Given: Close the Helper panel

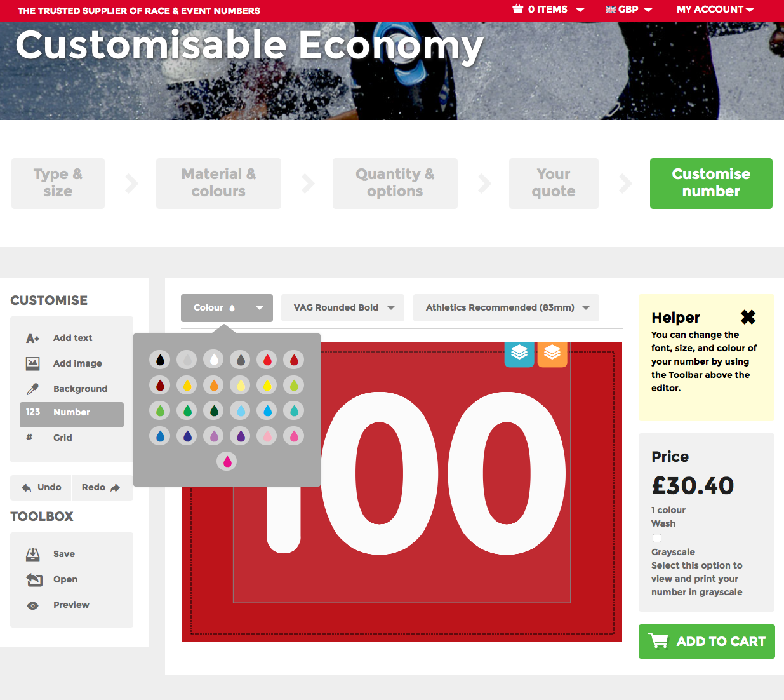Looking at the screenshot, I should 748,316.
